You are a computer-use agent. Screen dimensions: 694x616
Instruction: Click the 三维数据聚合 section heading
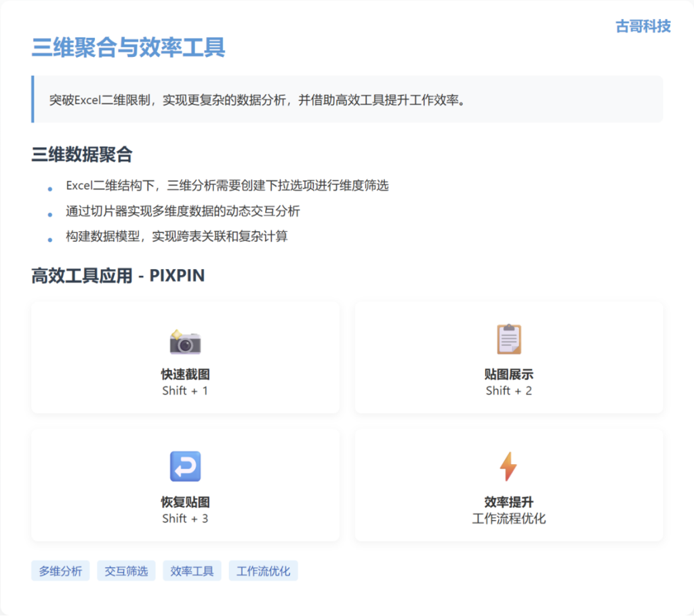click(x=82, y=155)
